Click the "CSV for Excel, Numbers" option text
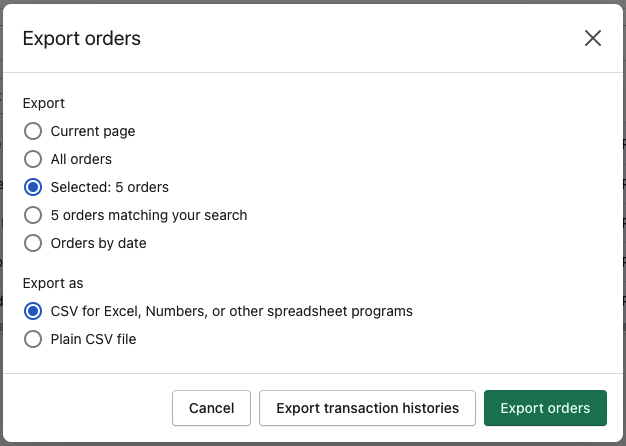The image size is (626, 446). [231, 311]
